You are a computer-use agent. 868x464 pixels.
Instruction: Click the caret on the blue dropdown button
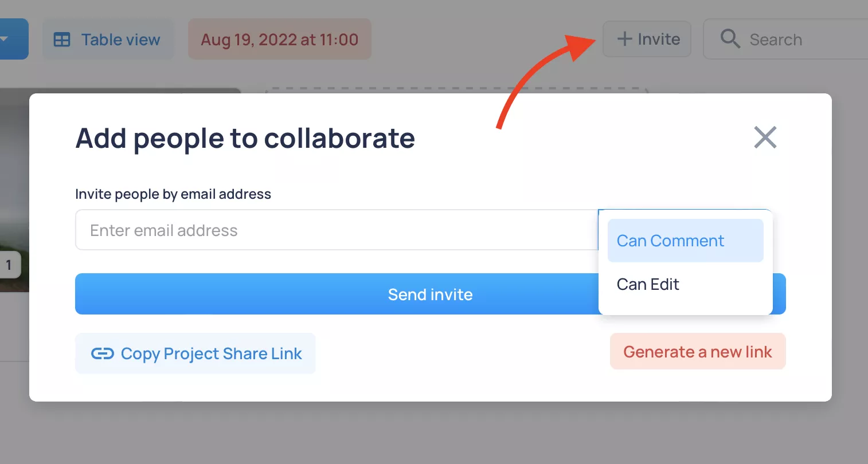click(x=4, y=39)
